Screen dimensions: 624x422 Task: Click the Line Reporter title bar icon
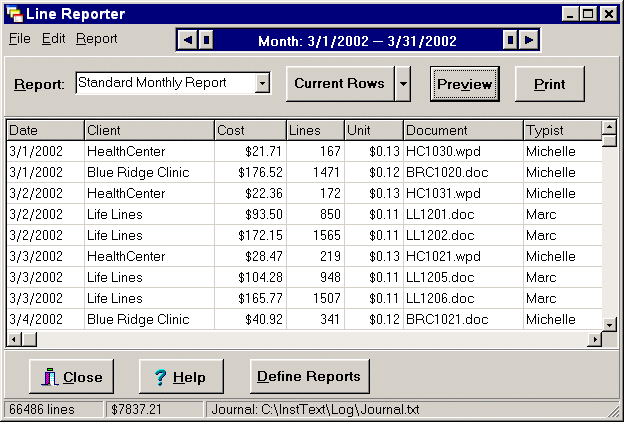[x=13, y=14]
